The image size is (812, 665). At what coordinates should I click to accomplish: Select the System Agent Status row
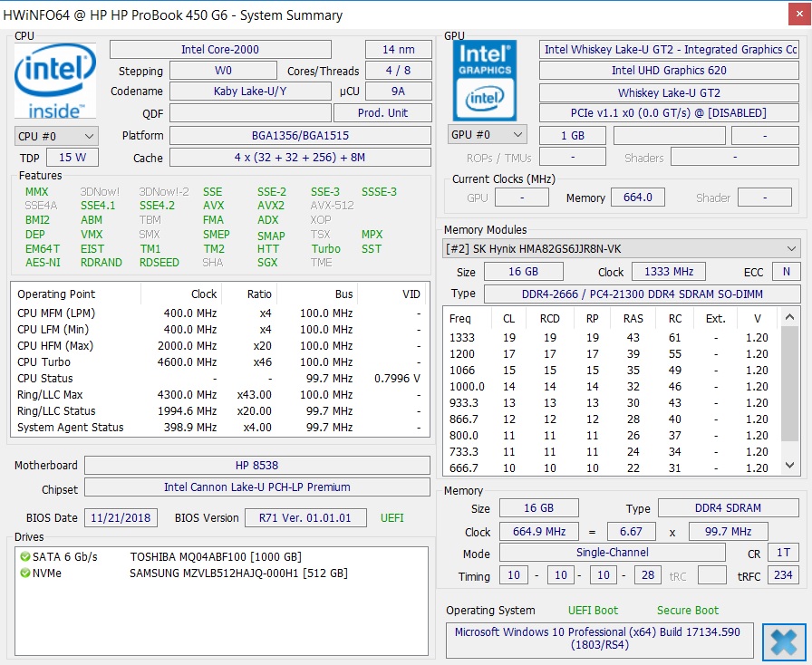220,428
